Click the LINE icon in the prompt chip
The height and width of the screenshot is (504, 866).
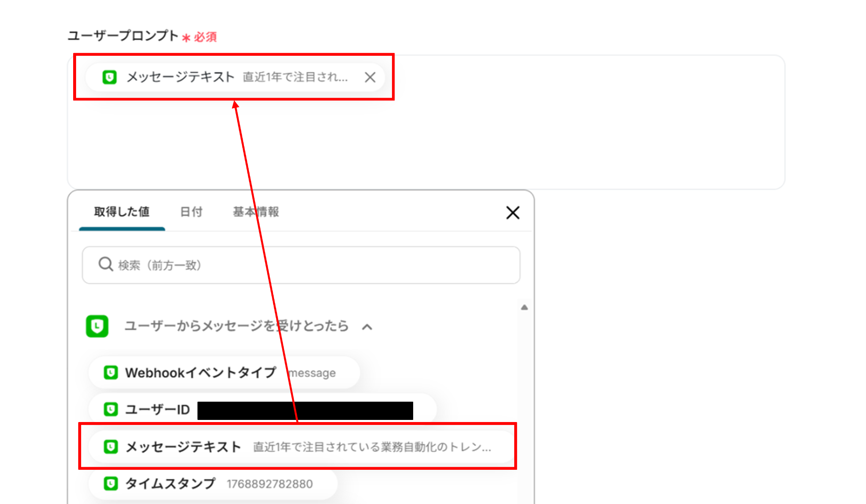point(110,77)
